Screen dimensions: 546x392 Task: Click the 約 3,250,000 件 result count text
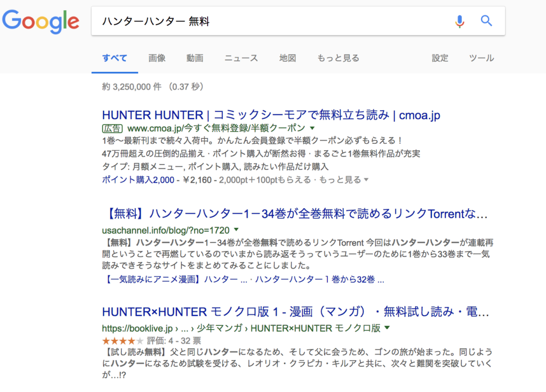[x=132, y=87]
